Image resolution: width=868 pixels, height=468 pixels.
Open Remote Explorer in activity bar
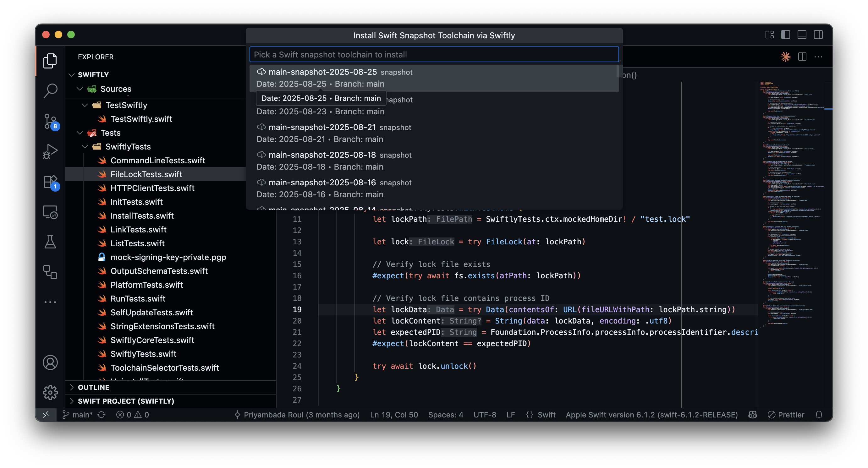pos(50,212)
